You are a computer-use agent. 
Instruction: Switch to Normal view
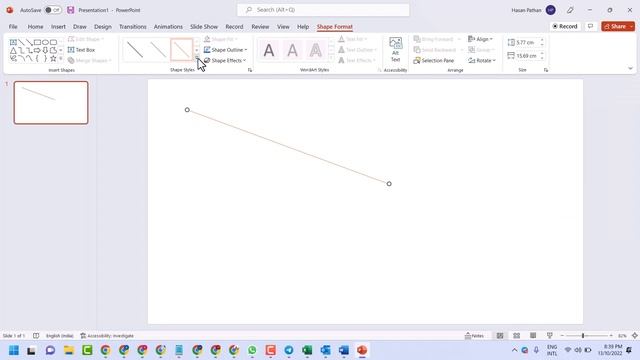pyautogui.click(x=500, y=336)
